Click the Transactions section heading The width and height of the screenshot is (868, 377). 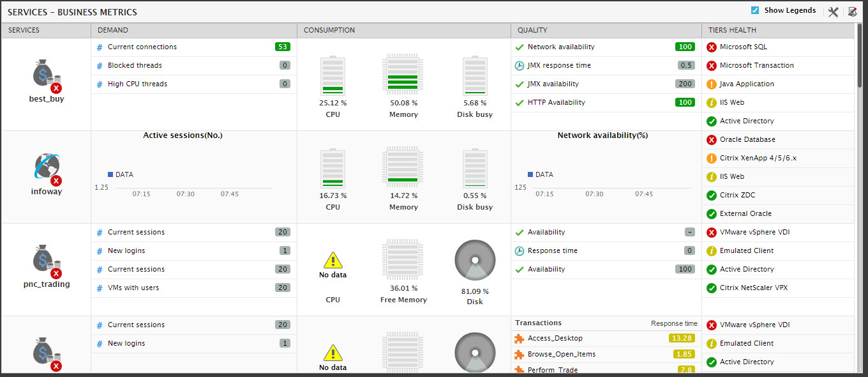coord(538,323)
